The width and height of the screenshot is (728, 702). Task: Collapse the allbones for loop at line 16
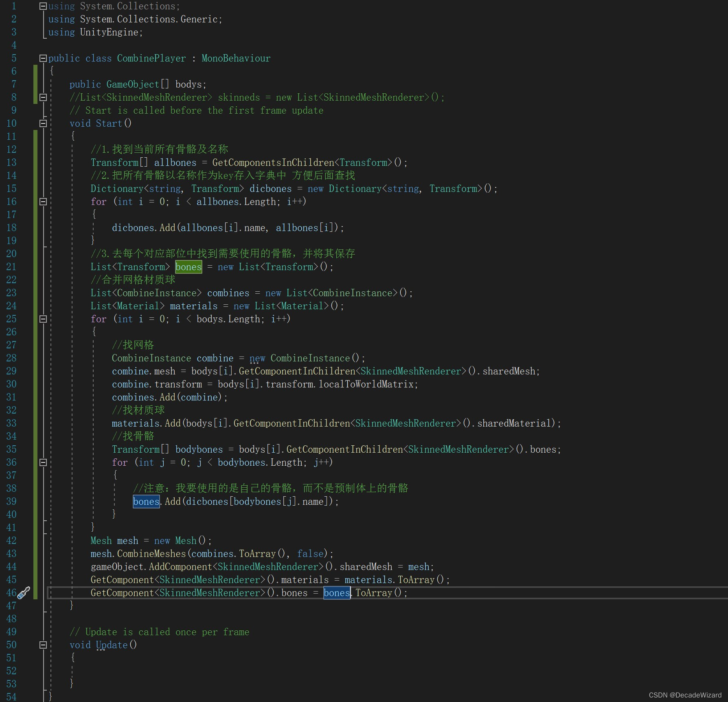click(43, 202)
